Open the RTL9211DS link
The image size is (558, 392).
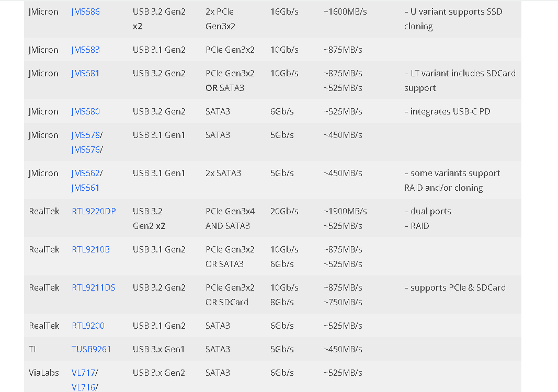coord(94,287)
